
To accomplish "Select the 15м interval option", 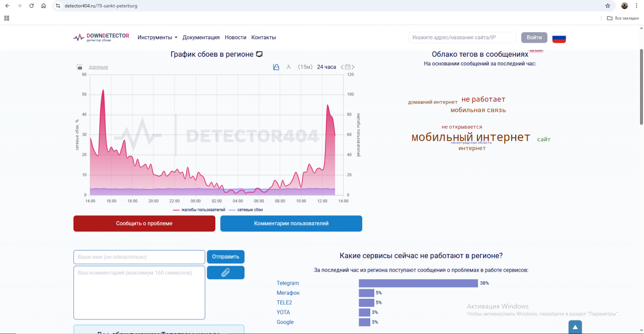I will pyautogui.click(x=305, y=67).
